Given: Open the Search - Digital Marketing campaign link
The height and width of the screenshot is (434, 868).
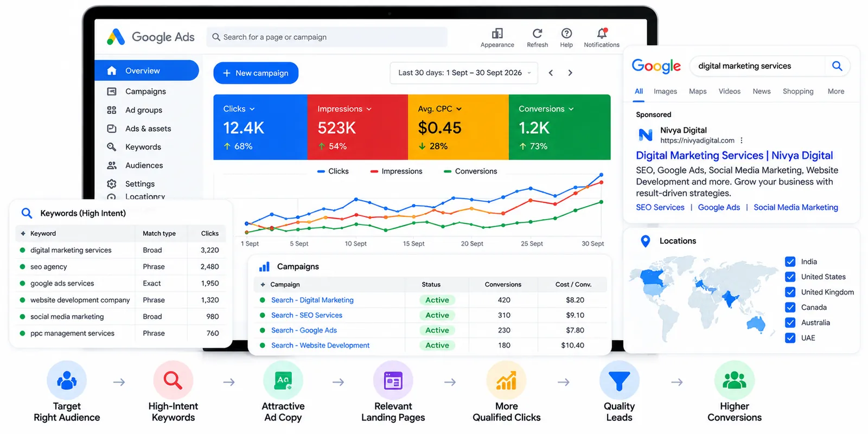Looking at the screenshot, I should point(312,300).
